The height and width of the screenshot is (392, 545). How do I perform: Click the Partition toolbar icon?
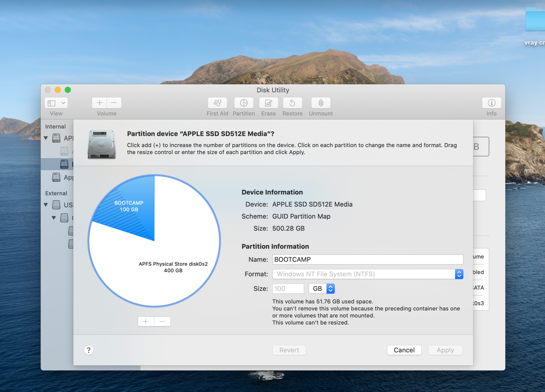(244, 103)
